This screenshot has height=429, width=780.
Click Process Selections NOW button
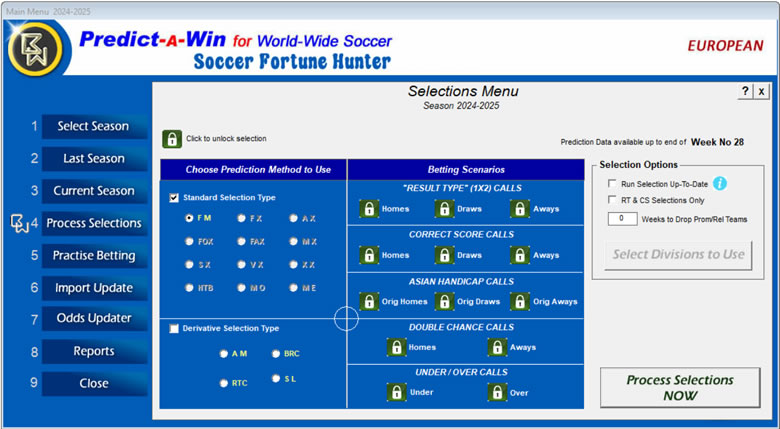click(680, 388)
